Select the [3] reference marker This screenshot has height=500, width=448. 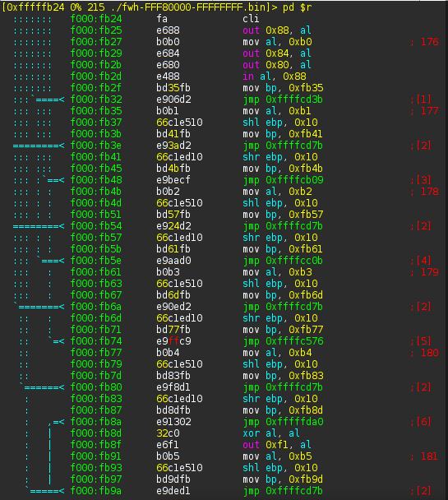point(421,180)
